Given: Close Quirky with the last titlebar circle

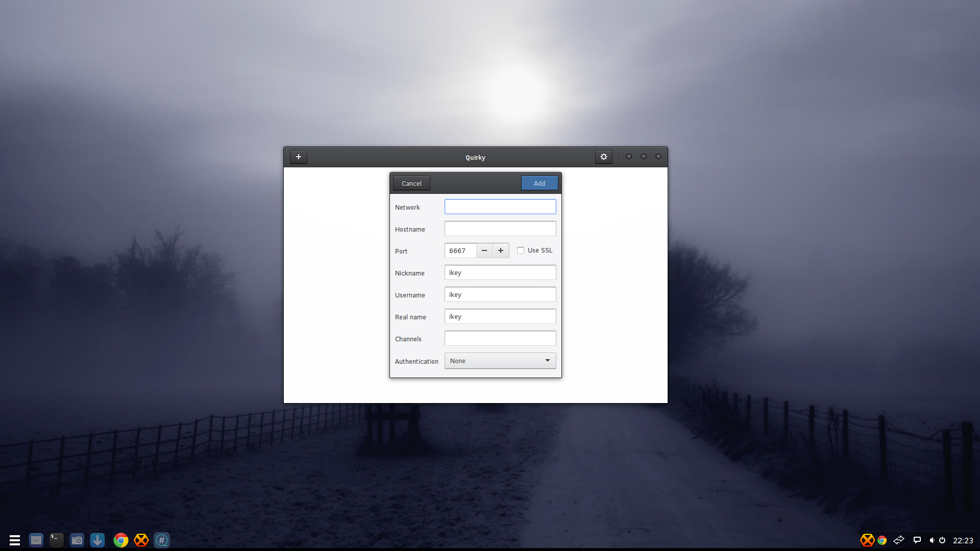Looking at the screenshot, I should (658, 157).
